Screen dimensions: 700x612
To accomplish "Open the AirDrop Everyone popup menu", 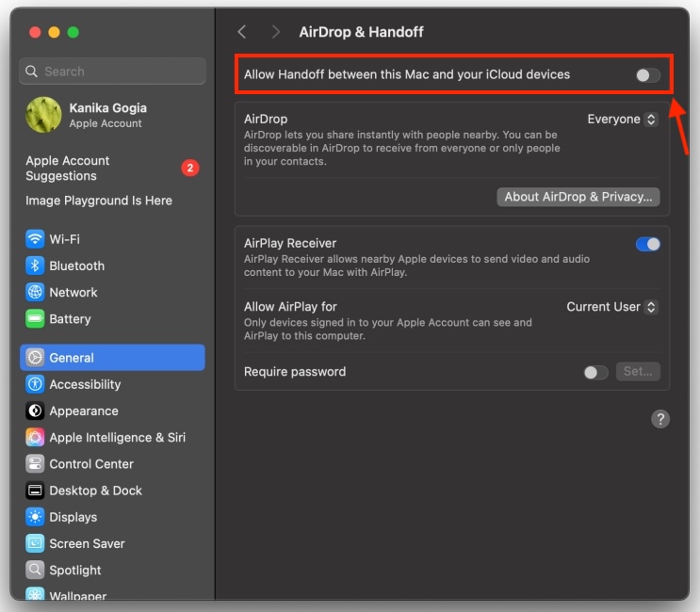I will click(x=623, y=119).
